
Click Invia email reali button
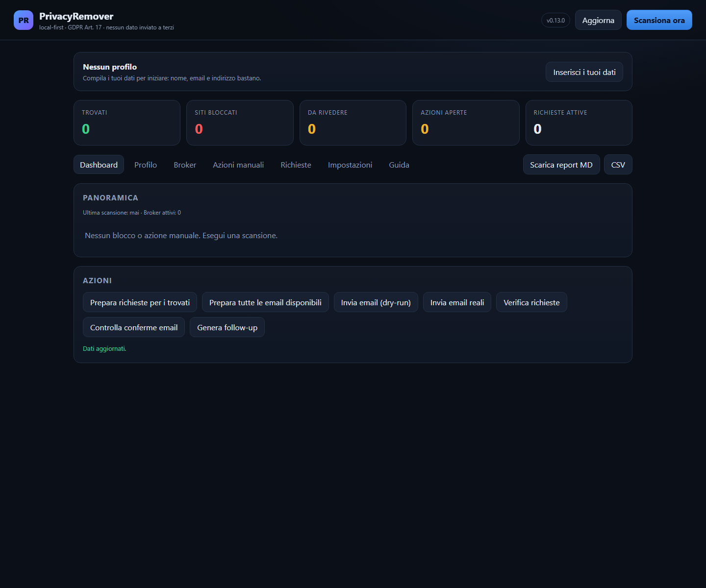(457, 302)
